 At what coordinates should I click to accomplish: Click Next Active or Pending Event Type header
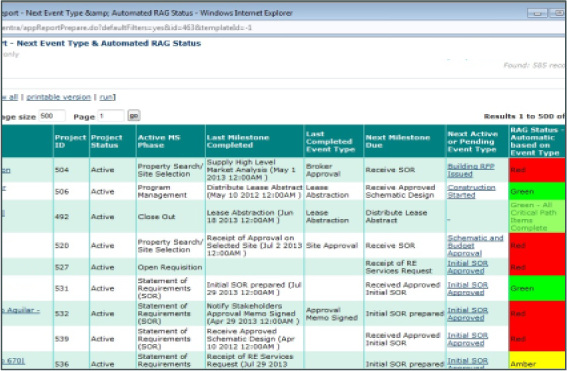pos(477,141)
